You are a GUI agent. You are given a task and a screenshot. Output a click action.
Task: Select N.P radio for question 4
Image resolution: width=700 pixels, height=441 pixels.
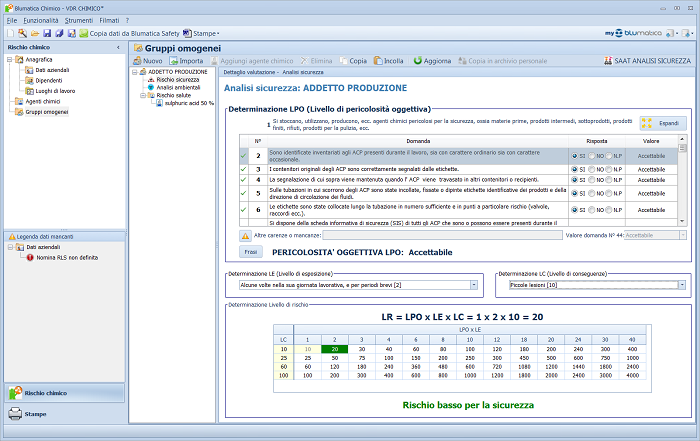[610, 179]
